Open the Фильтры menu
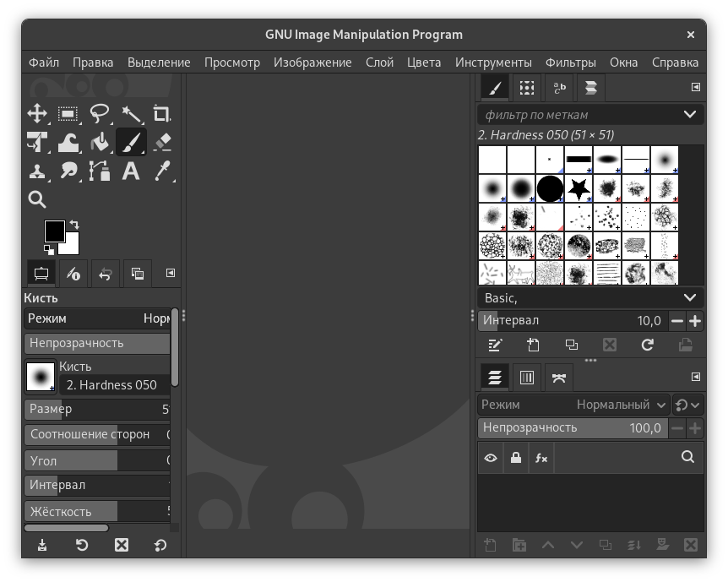728x582 pixels. [x=571, y=63]
